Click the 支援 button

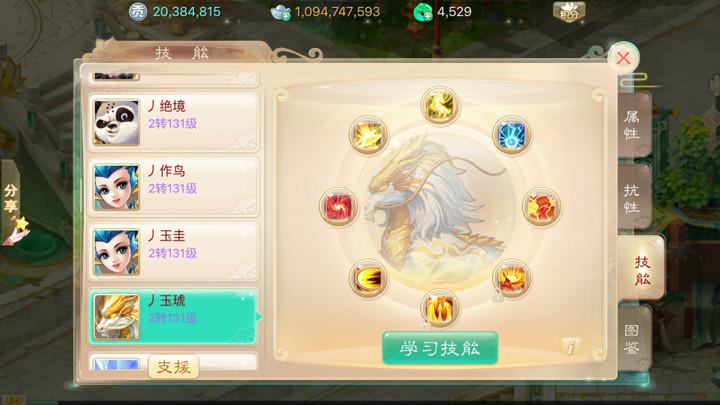click(x=174, y=366)
